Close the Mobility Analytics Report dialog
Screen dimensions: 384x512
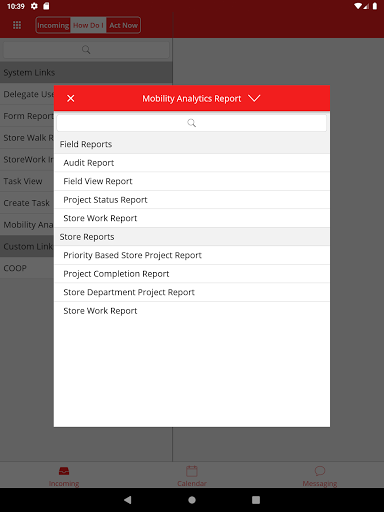coord(71,98)
